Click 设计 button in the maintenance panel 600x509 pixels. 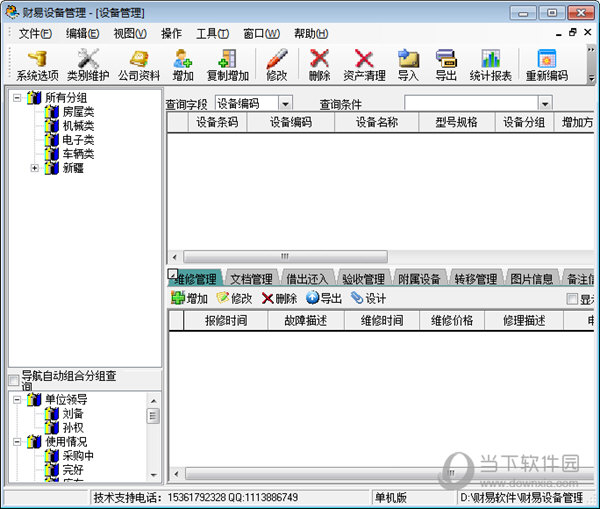coord(368,298)
